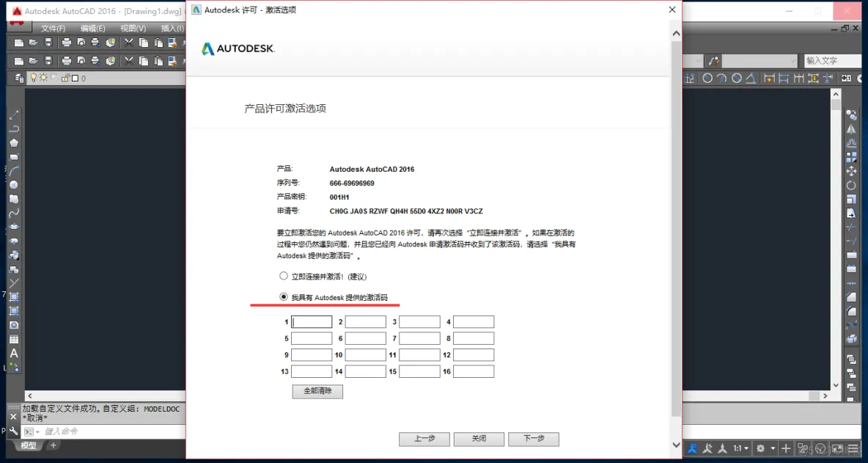
Task: Click Save floppy icon in upper toolbar row
Action: pos(48,43)
